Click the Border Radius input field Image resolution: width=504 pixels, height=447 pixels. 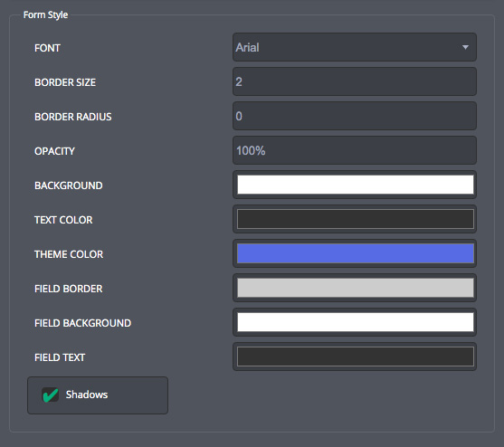click(x=355, y=116)
